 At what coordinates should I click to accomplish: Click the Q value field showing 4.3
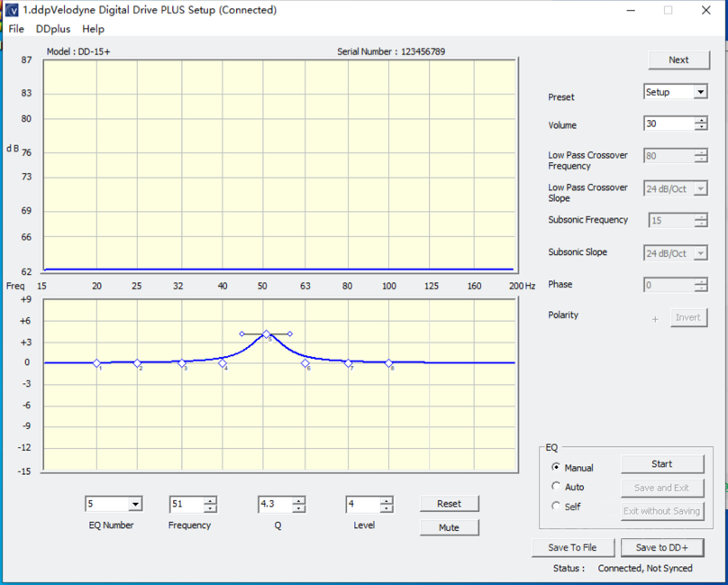(x=276, y=504)
